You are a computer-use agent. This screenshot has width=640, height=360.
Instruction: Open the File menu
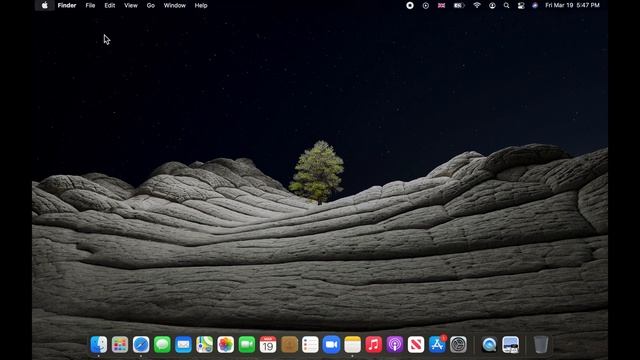click(90, 5)
